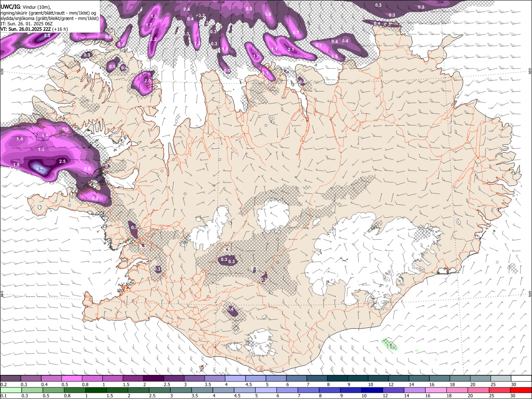532x399 pixels.
Task: Click the 2.5 precipitation value on the map
Action: 63,161
